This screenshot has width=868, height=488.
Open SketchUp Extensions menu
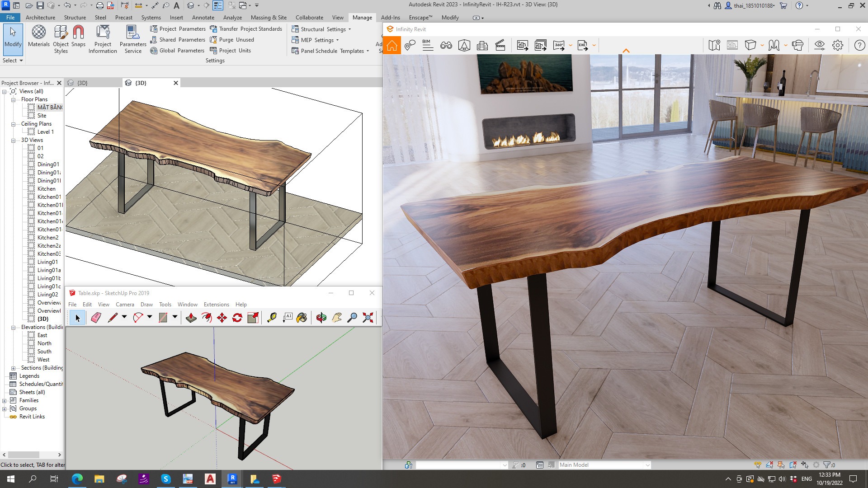(216, 305)
